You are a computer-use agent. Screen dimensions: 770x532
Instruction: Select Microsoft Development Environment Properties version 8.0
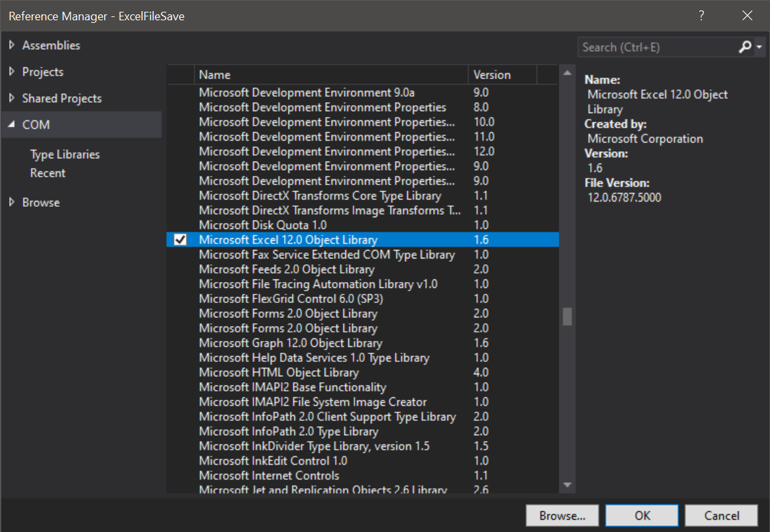click(362, 107)
